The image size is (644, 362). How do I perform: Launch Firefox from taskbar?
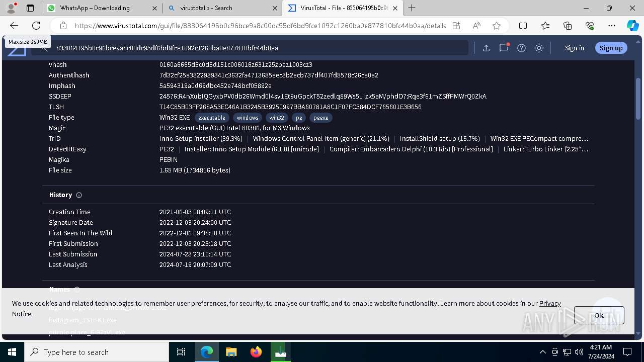pyautogui.click(x=256, y=352)
